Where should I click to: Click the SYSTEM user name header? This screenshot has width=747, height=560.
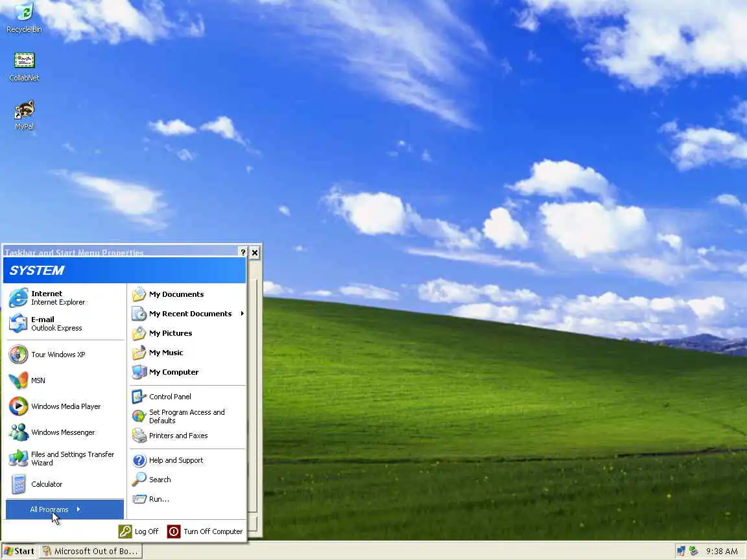(x=37, y=270)
